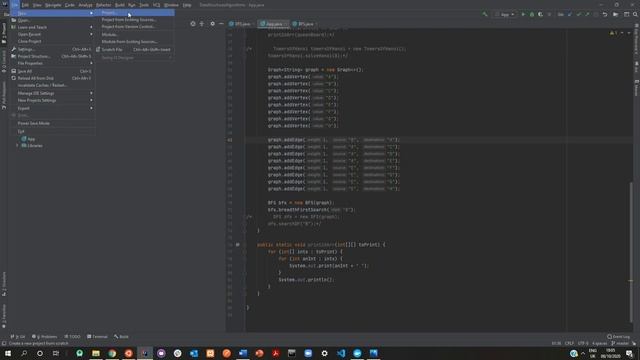This screenshot has height=360, width=640.
Task: Run with coverage icon
Action: click(540, 14)
